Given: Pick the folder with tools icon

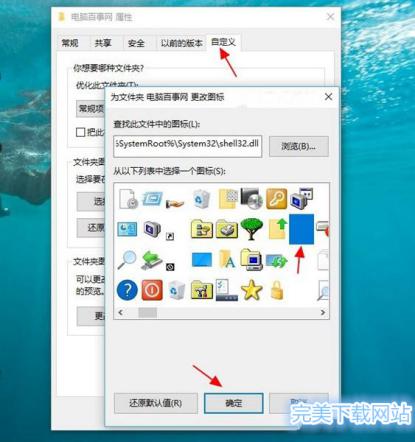Looking at the screenshot, I should point(202,290).
